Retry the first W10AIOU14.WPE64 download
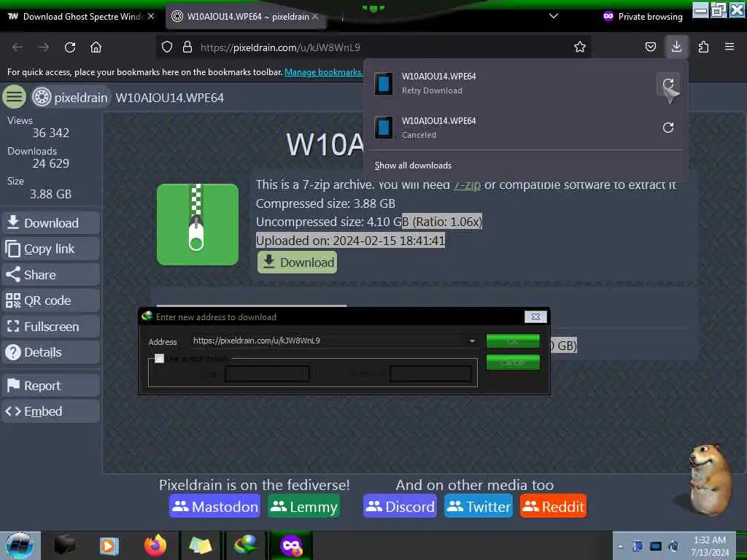 668,85
